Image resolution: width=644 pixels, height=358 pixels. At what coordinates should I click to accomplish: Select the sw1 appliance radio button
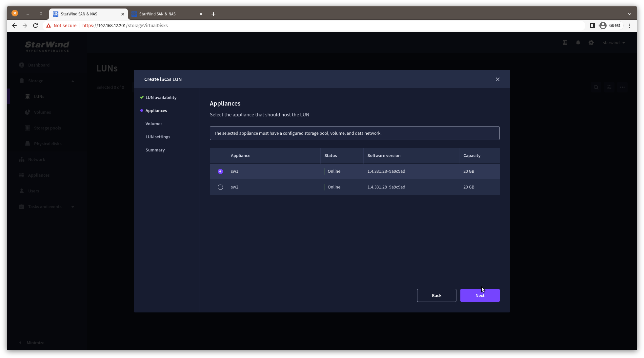click(x=220, y=171)
